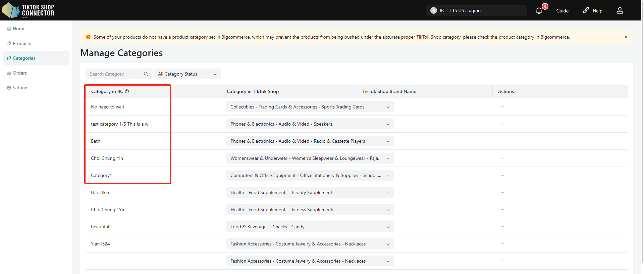Screen dimensions: 644x274
Task: Open actions menu for Category1 row
Action: (502, 175)
